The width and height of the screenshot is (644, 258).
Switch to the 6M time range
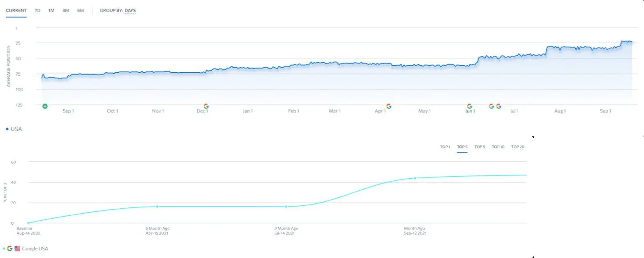[81, 11]
